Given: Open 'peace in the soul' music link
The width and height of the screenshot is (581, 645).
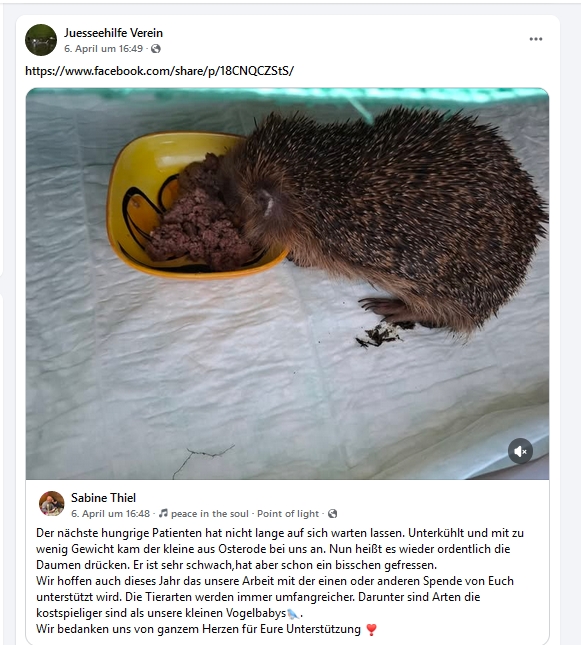Looking at the screenshot, I should pos(209,513).
